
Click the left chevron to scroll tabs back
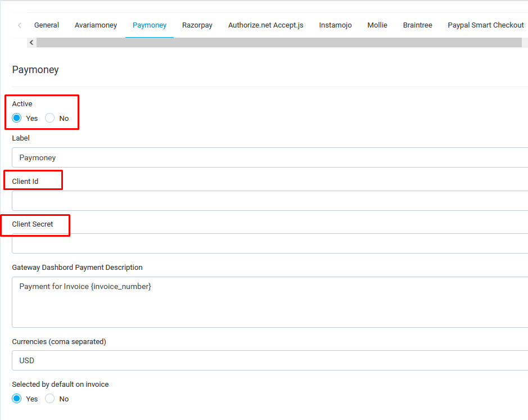point(20,25)
